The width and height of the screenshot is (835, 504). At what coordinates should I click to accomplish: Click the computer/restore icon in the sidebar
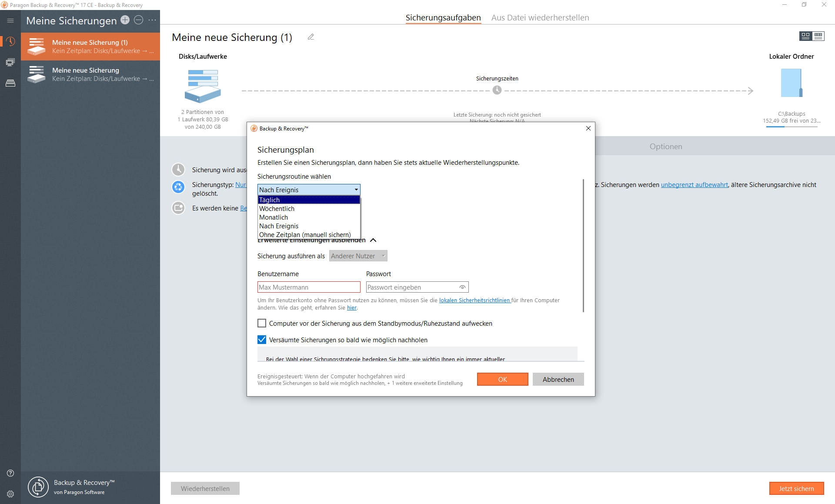[x=10, y=62]
